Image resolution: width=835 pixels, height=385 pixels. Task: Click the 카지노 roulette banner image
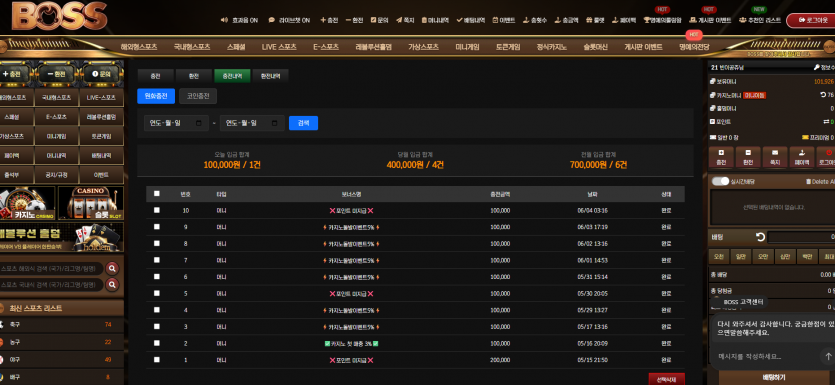[27, 203]
